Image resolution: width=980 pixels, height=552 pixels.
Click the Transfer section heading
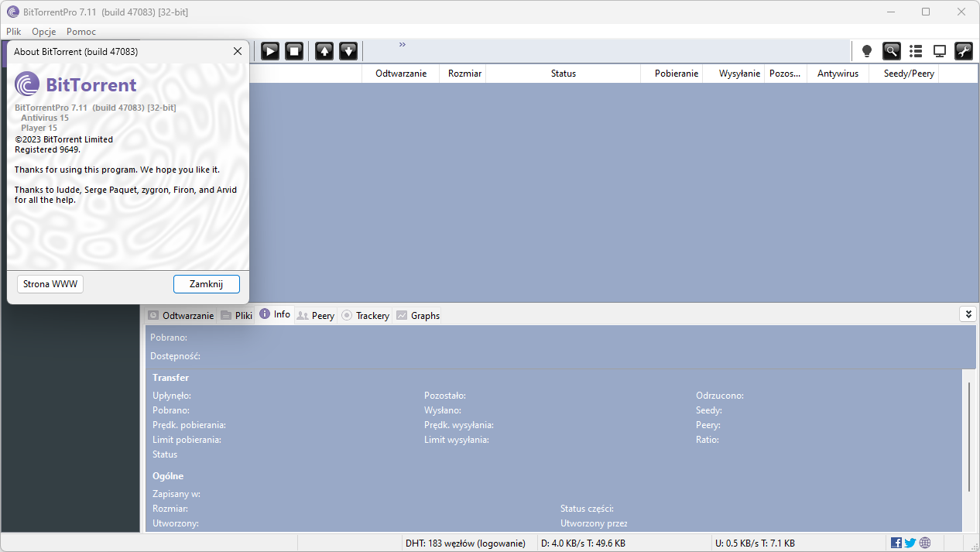(x=170, y=378)
